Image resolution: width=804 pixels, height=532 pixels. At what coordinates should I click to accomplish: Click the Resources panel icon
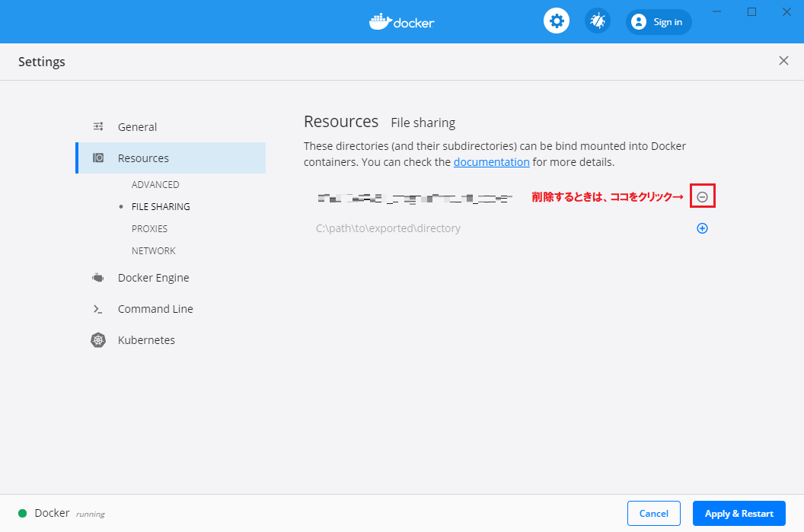[98, 158]
